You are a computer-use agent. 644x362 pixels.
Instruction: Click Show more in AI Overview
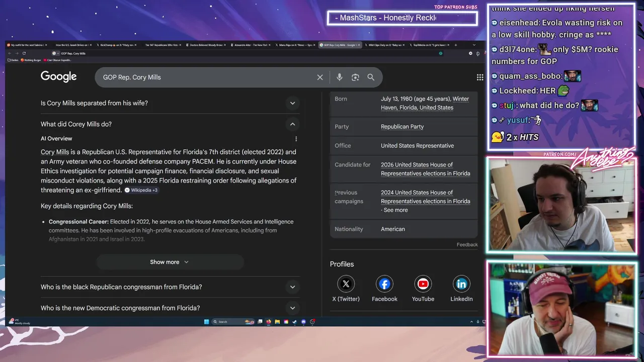pyautogui.click(x=170, y=262)
